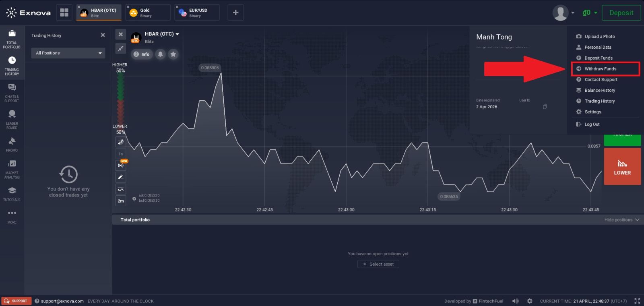Image resolution: width=644 pixels, height=306 pixels.
Task: Set a price alert with the bell icon
Action: (160, 54)
